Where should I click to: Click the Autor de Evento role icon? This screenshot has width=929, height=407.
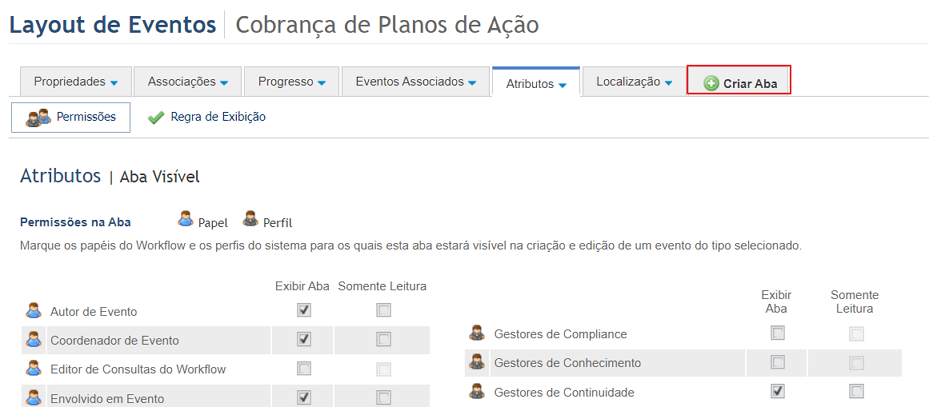tap(34, 310)
